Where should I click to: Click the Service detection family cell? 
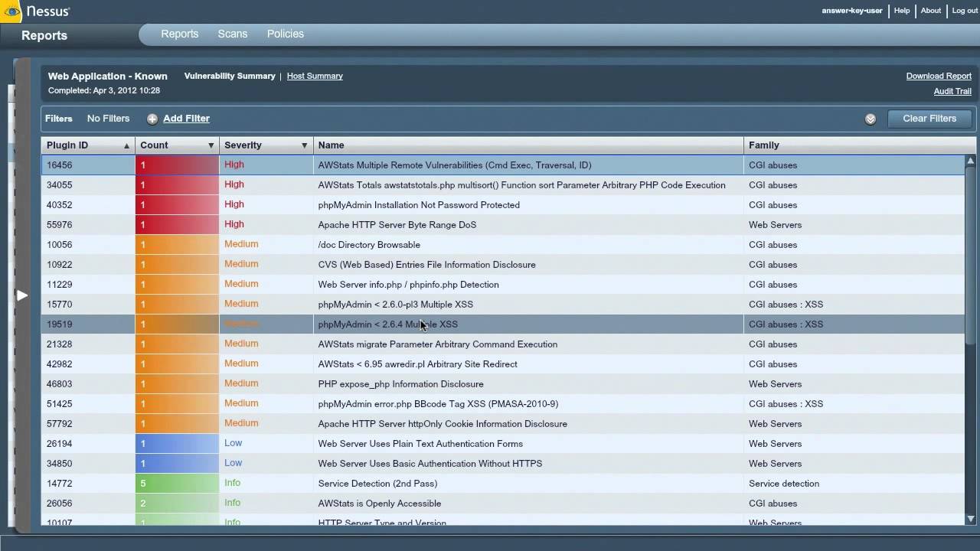point(784,484)
